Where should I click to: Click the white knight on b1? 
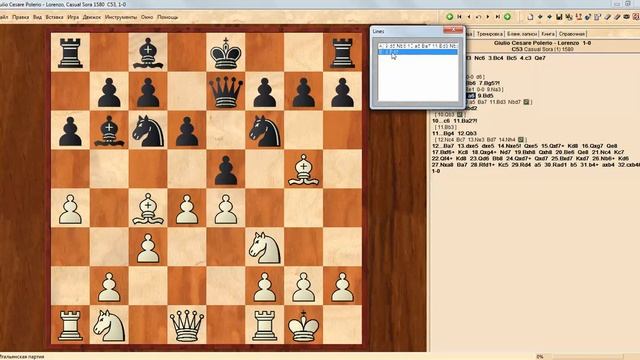[x=109, y=325]
